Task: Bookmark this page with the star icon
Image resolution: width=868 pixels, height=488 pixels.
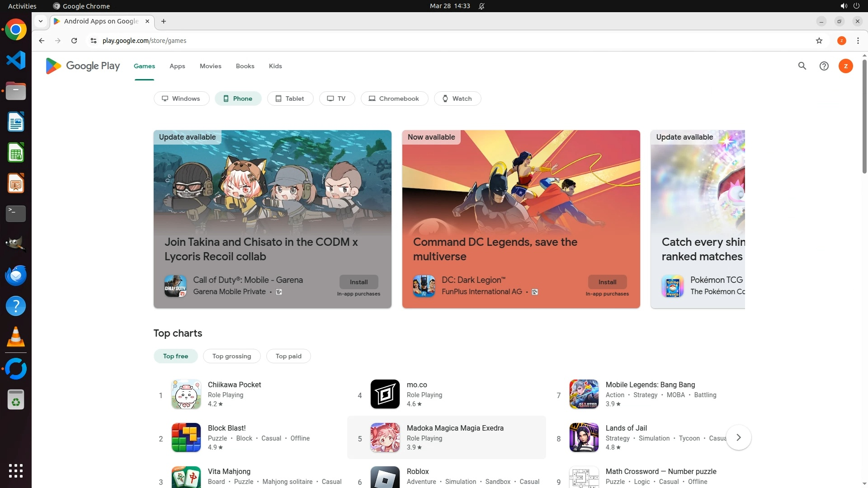Action: (819, 41)
